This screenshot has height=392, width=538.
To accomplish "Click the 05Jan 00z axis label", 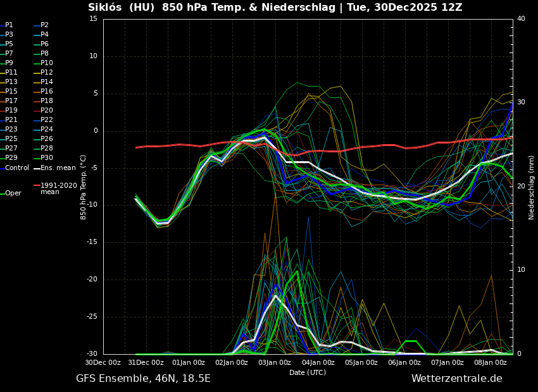I will pyautogui.click(x=361, y=362).
